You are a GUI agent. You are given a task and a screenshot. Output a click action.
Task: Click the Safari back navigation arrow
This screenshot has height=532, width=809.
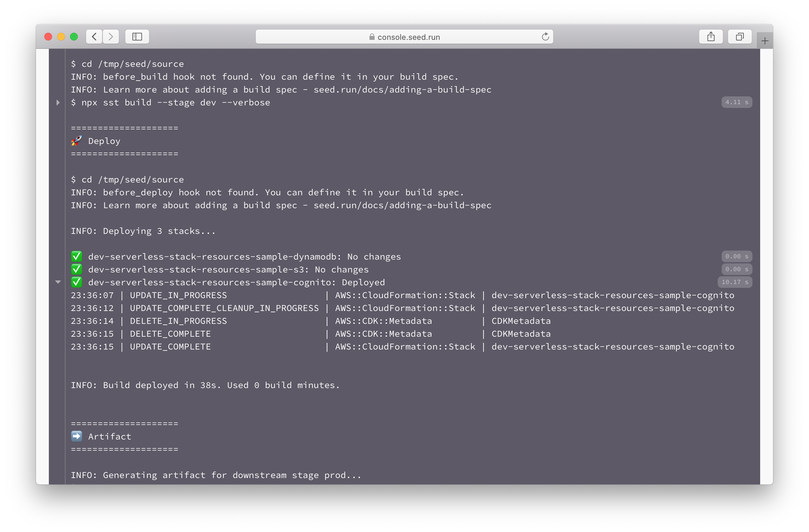pos(94,36)
